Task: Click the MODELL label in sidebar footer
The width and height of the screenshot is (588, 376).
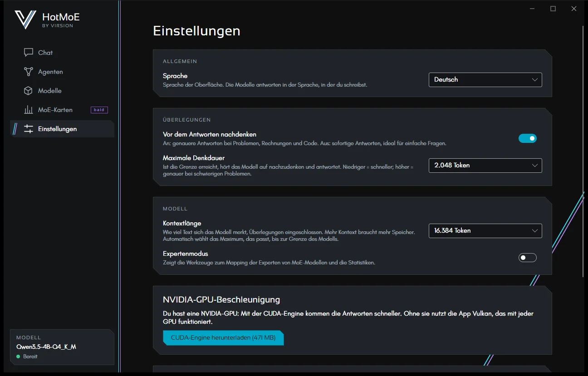Action: click(29, 337)
